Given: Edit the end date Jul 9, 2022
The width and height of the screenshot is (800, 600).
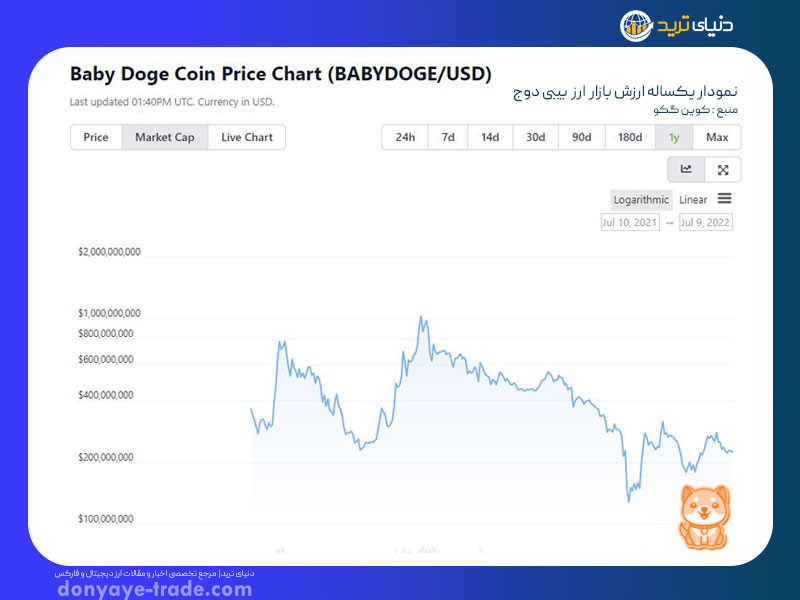Looking at the screenshot, I should point(706,222).
